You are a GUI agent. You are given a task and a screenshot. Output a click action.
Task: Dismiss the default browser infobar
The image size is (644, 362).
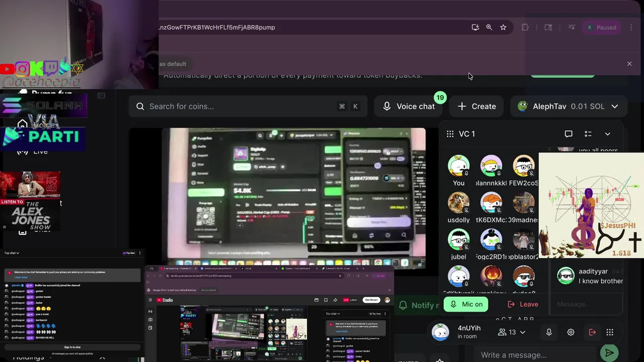point(629,64)
